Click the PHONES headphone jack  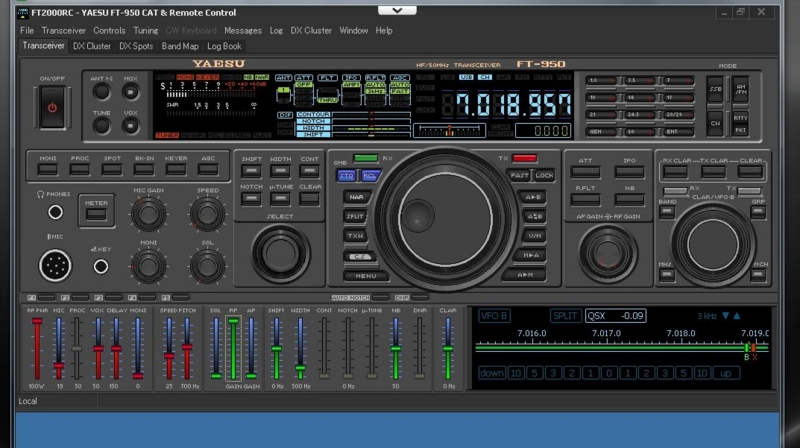click(55, 212)
